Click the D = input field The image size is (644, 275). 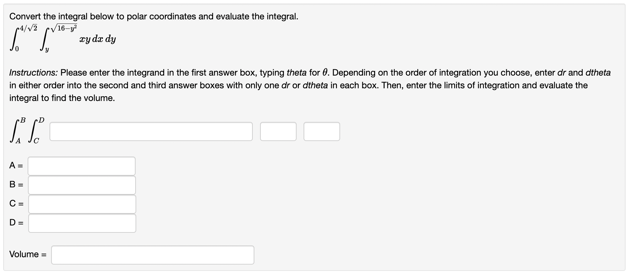click(x=82, y=223)
